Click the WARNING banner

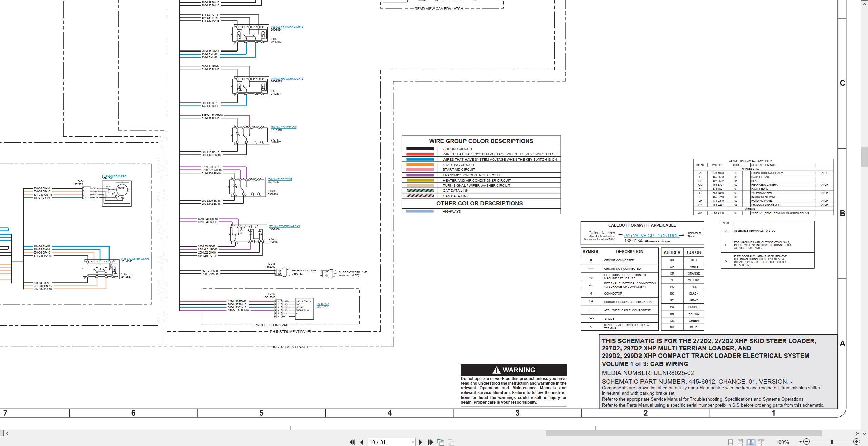point(513,370)
